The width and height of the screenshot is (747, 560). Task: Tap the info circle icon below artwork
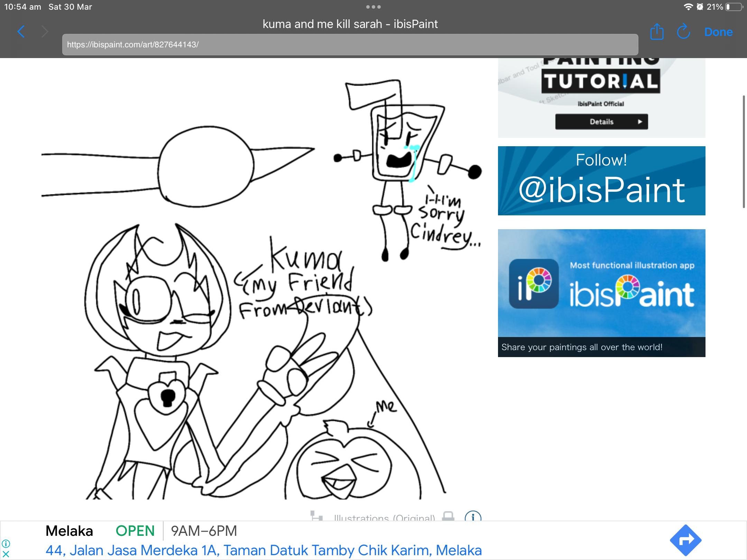click(x=473, y=517)
